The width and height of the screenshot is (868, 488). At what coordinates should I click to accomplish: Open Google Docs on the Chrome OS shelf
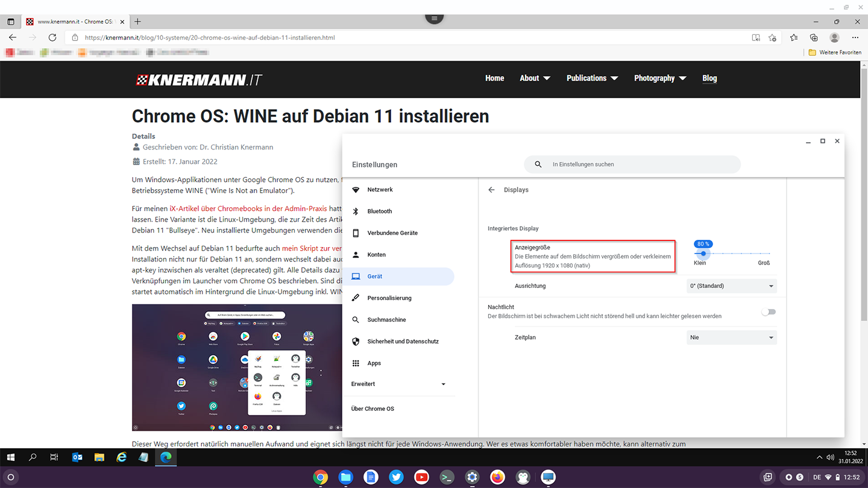371,477
